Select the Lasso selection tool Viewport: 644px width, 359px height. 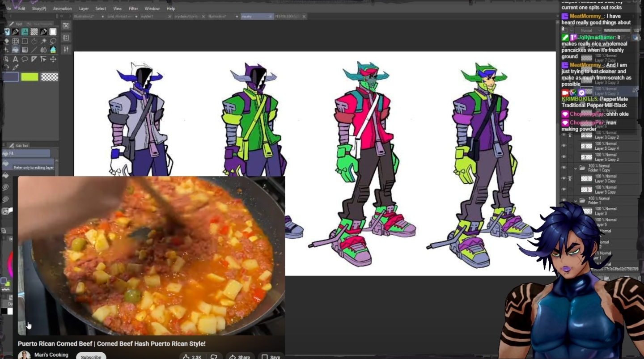53,41
